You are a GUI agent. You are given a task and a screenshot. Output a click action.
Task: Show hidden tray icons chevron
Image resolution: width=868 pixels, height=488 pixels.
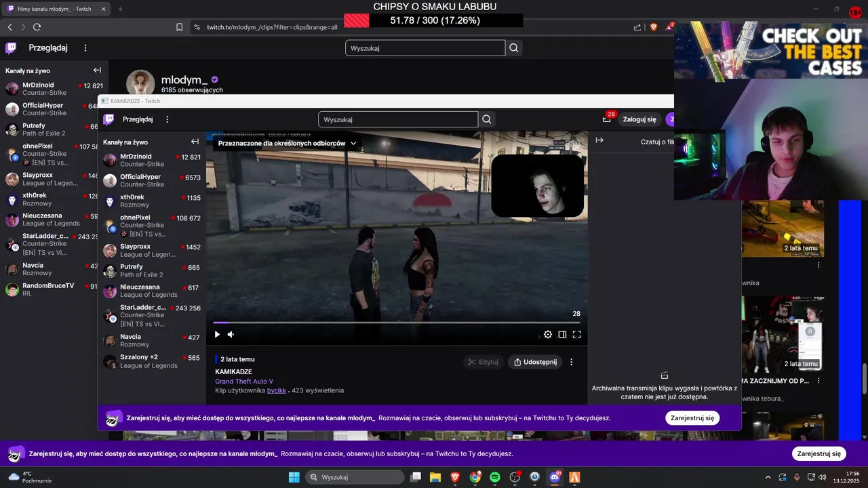tap(768, 477)
